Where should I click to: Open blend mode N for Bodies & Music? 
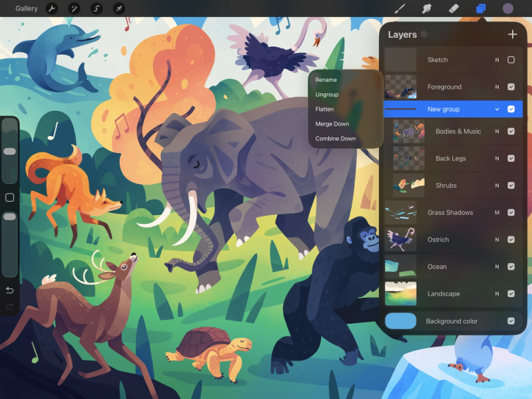(497, 132)
